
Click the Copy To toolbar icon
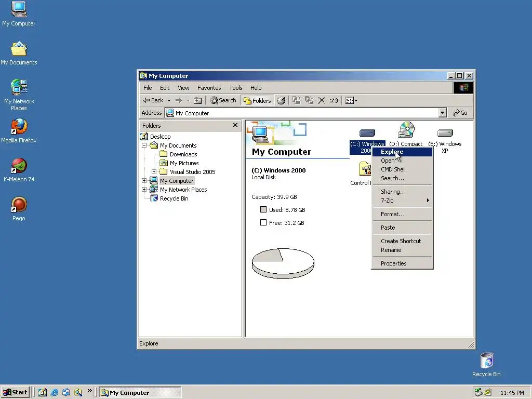[309, 100]
